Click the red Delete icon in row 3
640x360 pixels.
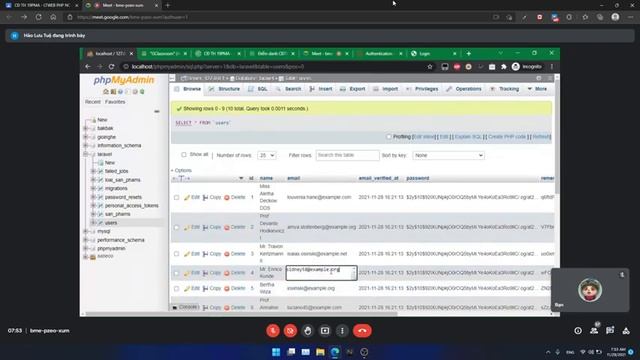click(227, 254)
